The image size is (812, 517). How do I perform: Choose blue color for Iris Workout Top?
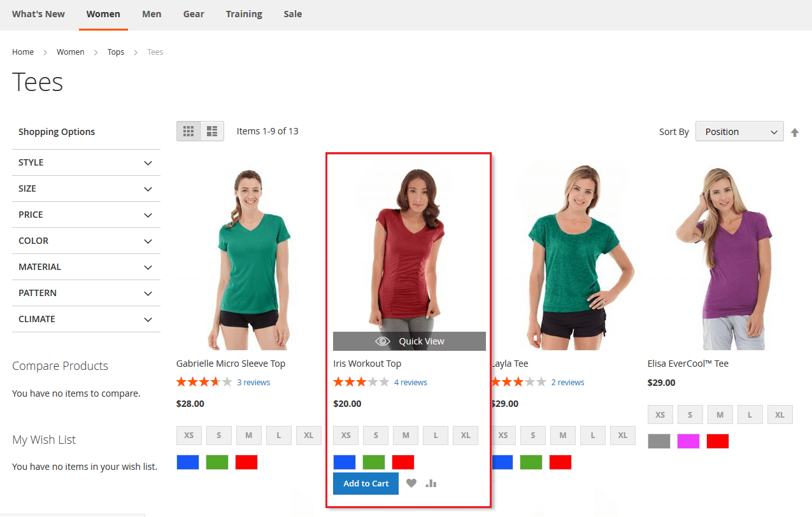[345, 462]
